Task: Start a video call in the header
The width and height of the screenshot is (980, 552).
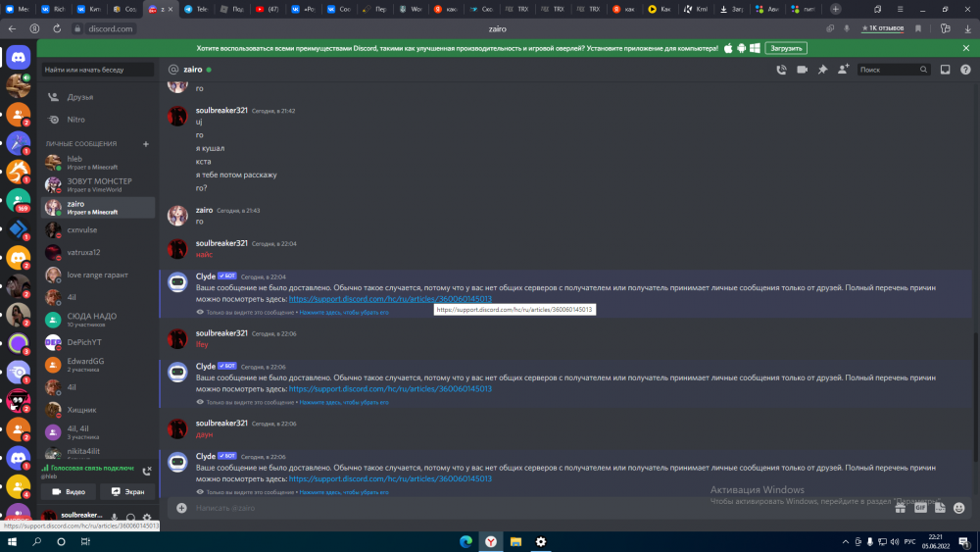Action: pos(802,70)
